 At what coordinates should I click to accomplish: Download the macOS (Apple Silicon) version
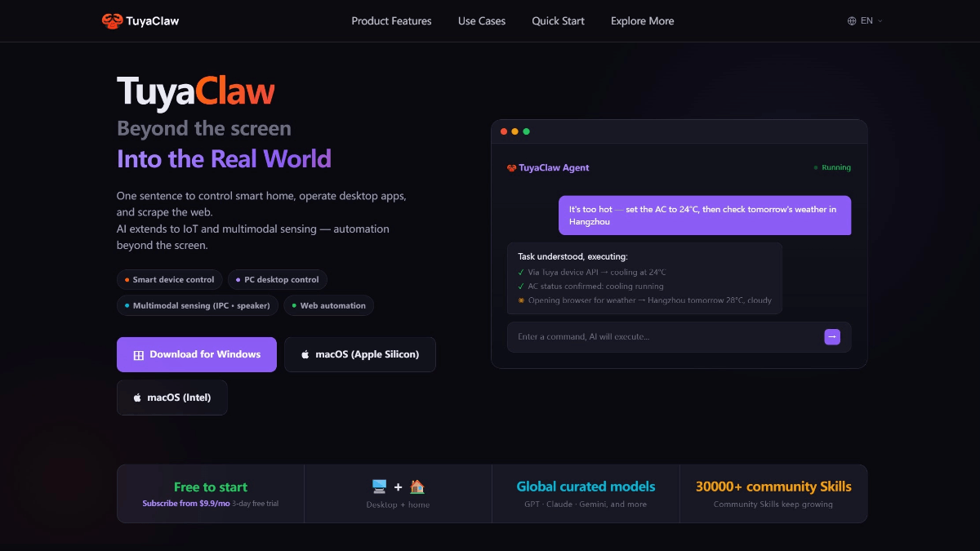click(360, 354)
